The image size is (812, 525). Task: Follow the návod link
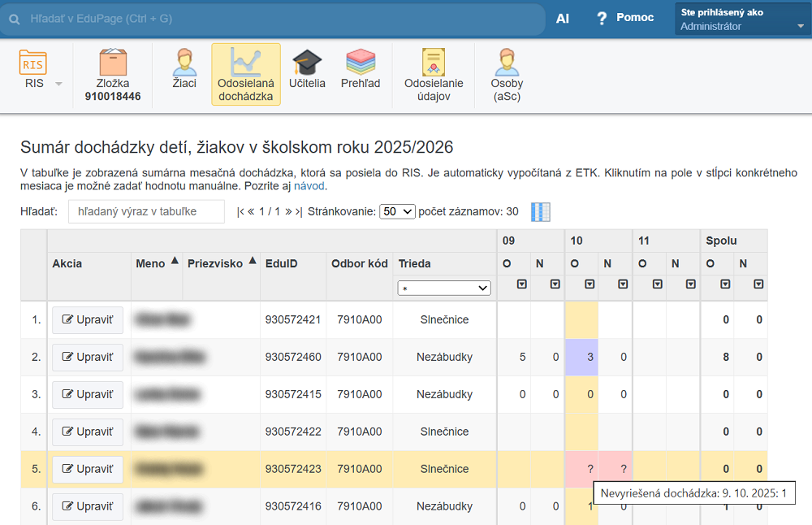tap(309, 186)
